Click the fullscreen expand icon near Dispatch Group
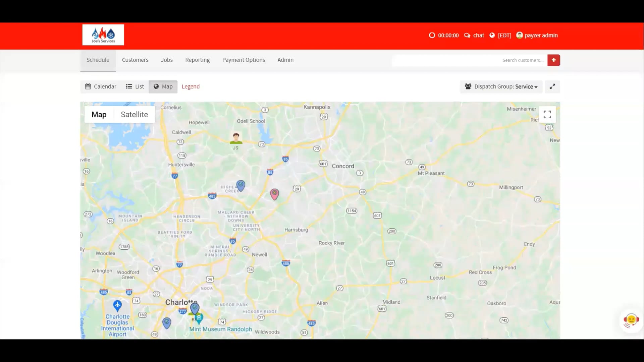The width and height of the screenshot is (644, 362). (552, 86)
